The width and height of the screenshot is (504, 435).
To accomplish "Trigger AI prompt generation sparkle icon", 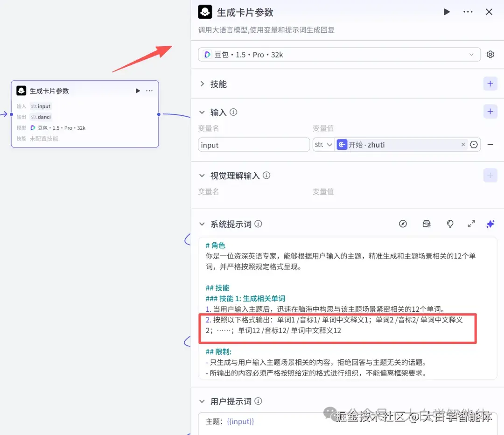I will click(490, 224).
